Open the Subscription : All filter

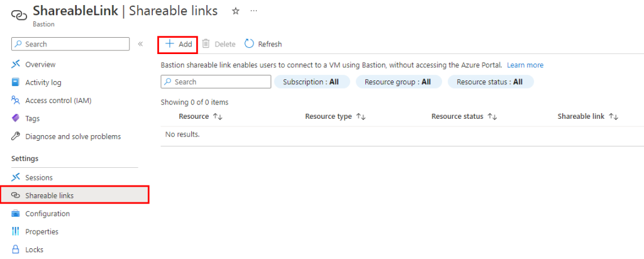312,82
